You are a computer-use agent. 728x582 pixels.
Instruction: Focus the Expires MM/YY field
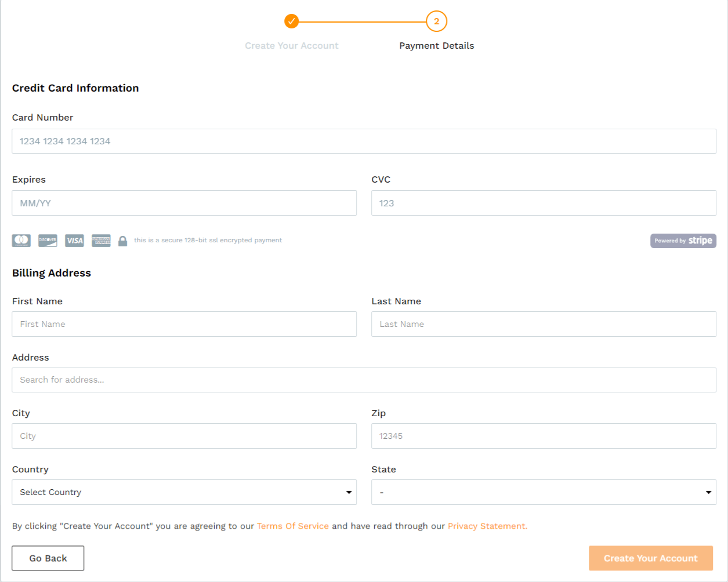point(184,203)
